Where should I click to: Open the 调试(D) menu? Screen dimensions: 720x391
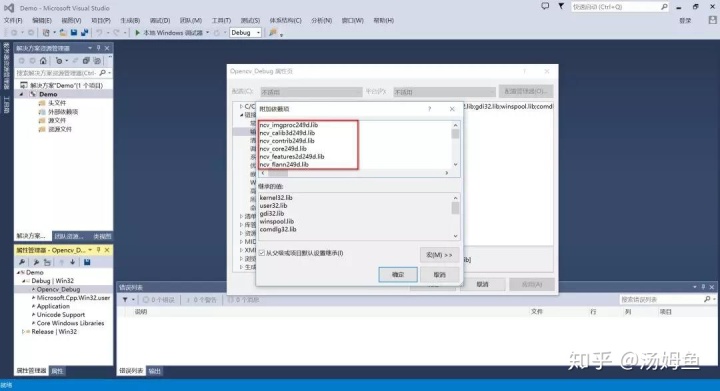160,20
